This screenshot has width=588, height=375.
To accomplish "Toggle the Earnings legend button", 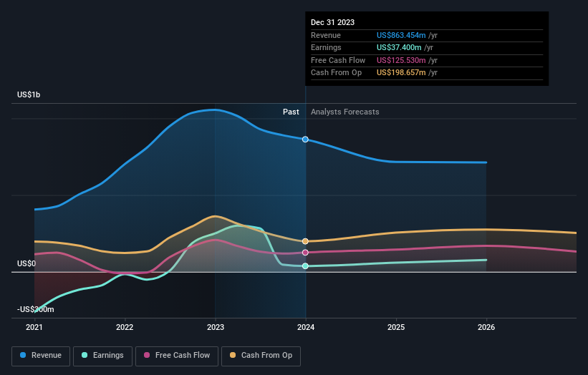I will tap(102, 356).
